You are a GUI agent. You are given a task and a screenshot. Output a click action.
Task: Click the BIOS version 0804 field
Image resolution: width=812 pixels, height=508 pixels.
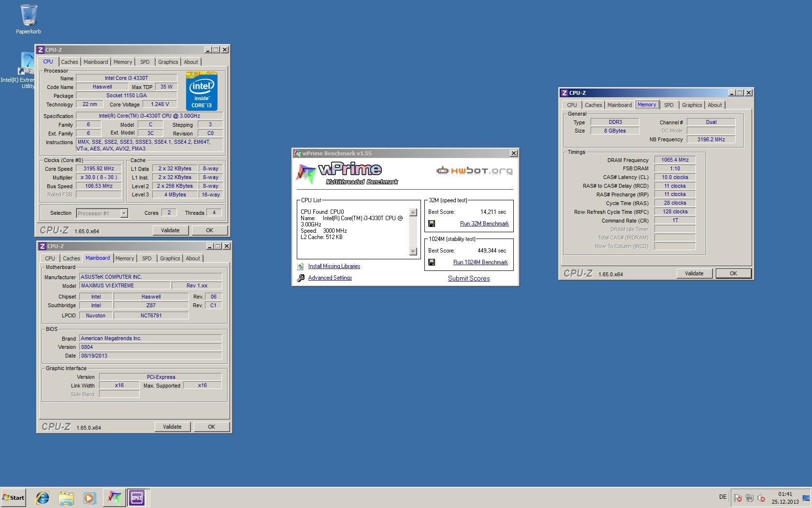click(150, 347)
